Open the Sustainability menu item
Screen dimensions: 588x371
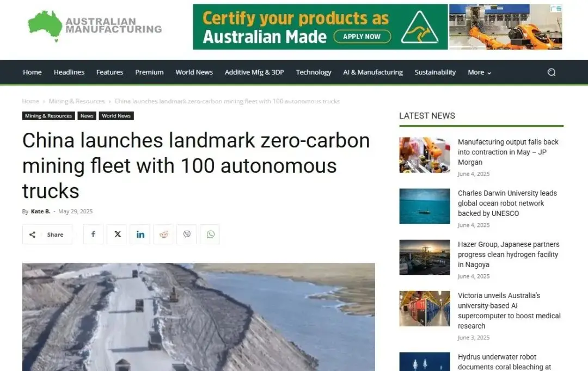click(x=435, y=72)
